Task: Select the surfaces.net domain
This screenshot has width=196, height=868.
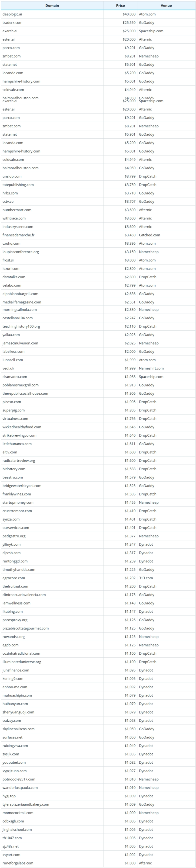Action: tap(13, 737)
